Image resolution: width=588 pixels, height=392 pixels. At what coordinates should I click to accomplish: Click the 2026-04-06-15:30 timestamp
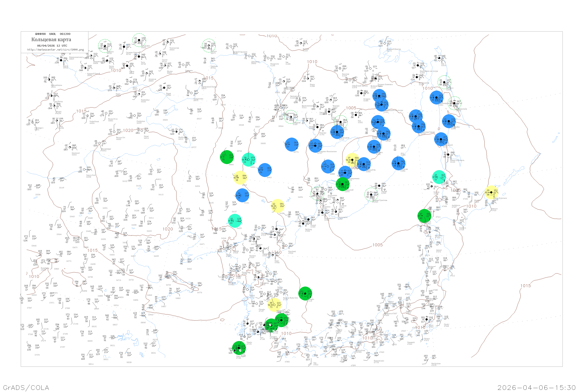(x=536, y=387)
